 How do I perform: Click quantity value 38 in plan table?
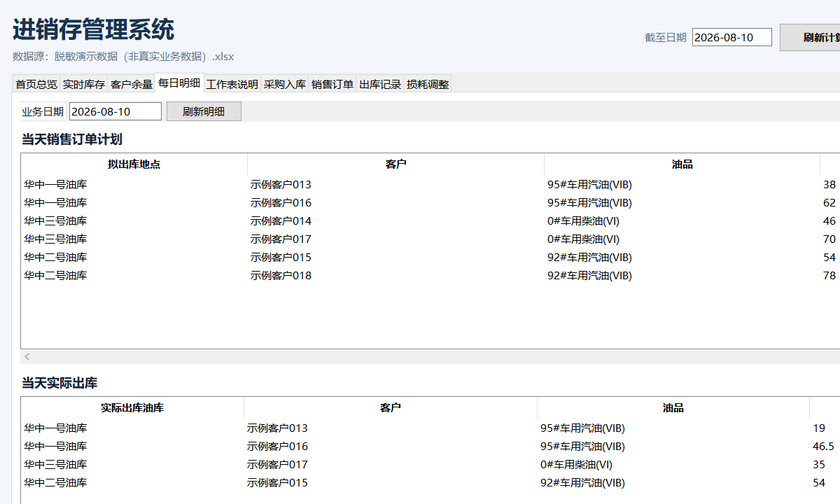tap(829, 185)
